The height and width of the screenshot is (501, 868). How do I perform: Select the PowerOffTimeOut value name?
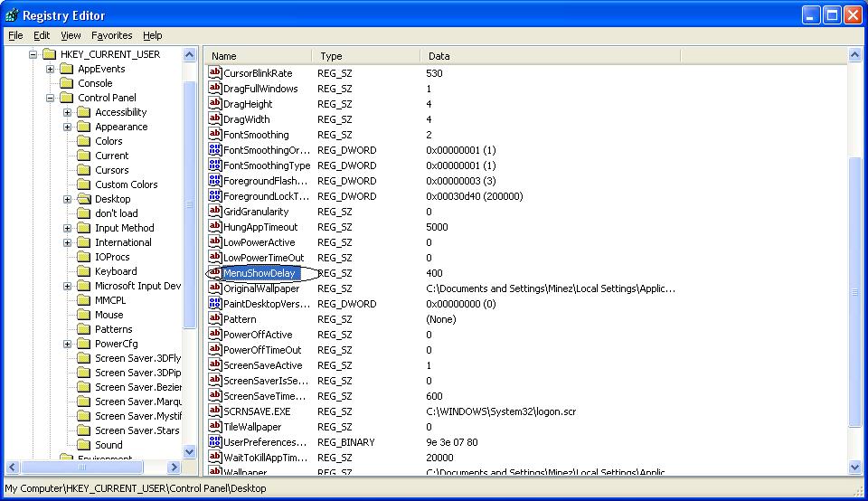262,350
